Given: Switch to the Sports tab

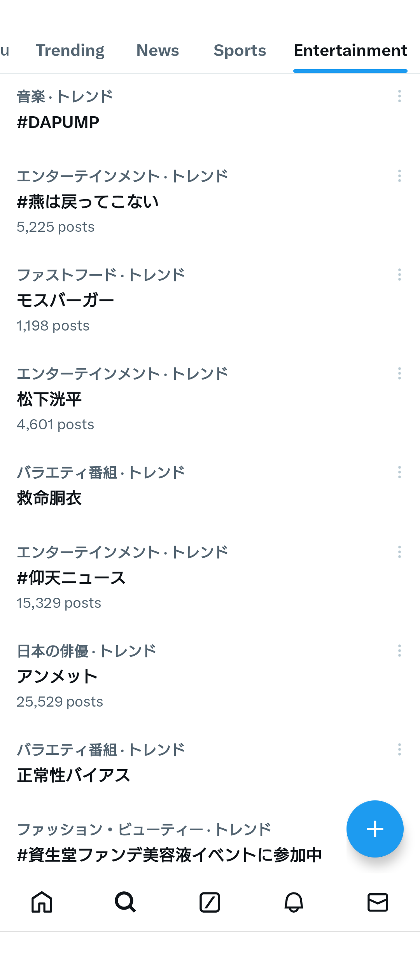Looking at the screenshot, I should coord(240,51).
